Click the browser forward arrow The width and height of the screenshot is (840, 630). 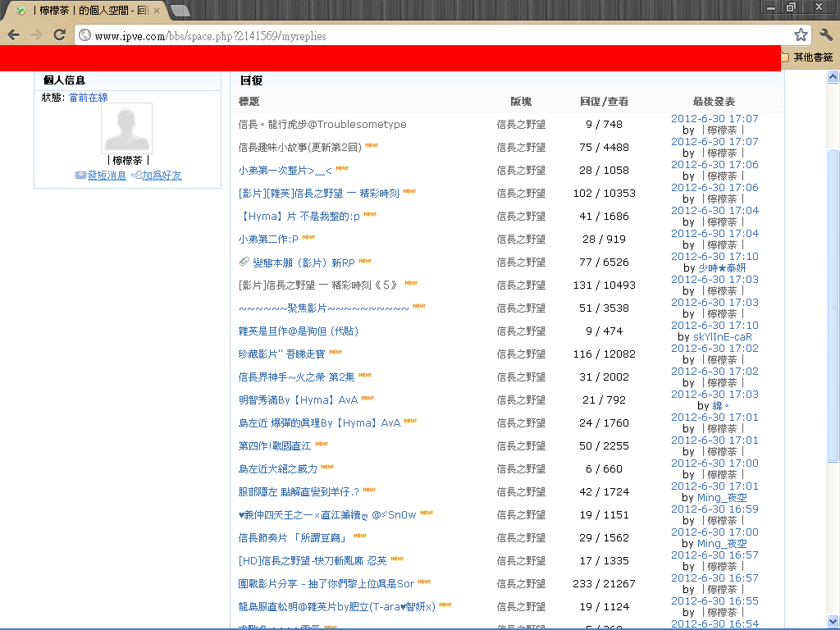(36, 35)
